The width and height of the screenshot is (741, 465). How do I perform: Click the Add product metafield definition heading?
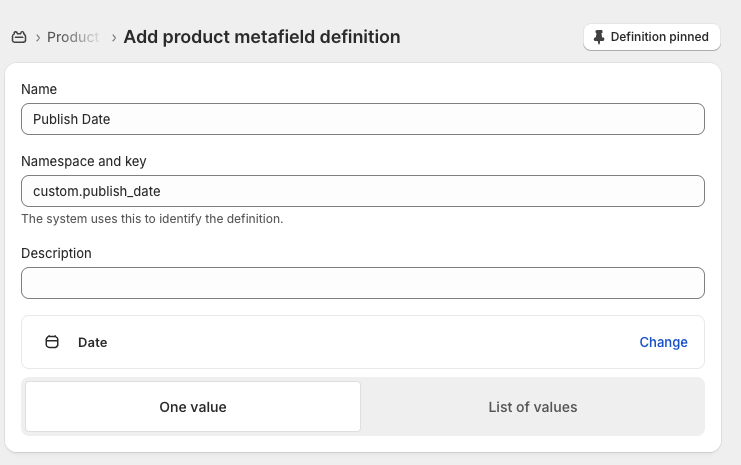262,37
